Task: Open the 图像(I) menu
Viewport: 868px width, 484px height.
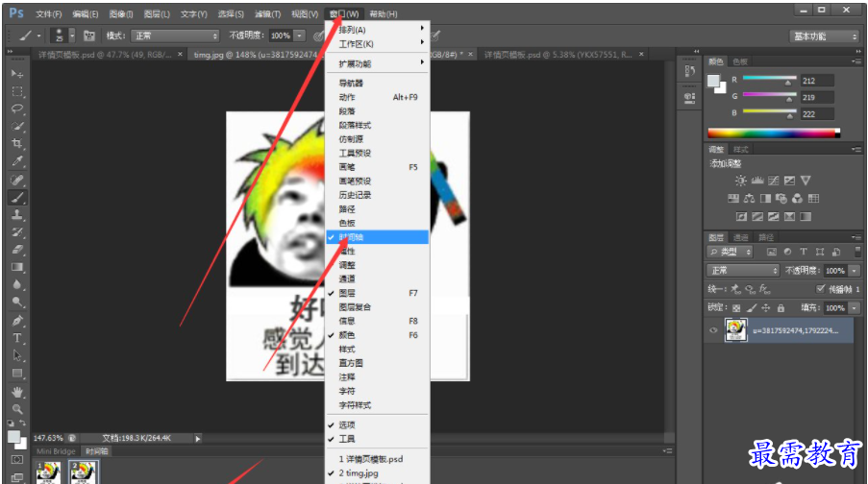Action: (x=121, y=13)
